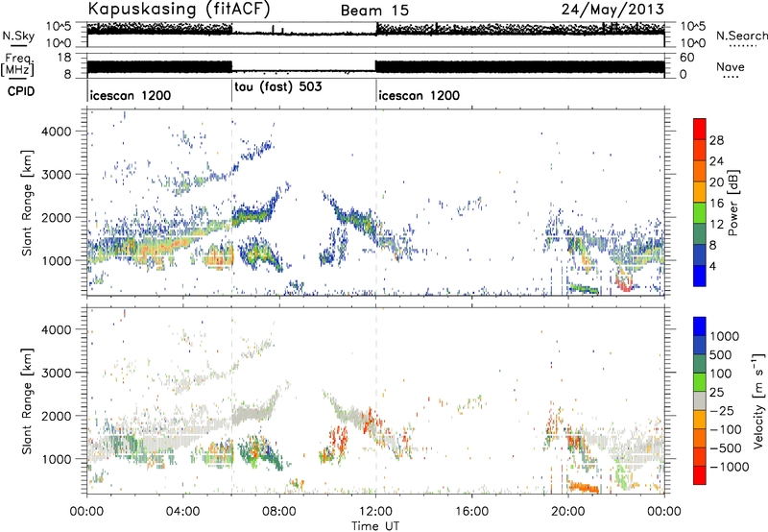Click the "−500" label on Velocity colorbar
The width and height of the screenshot is (768, 532).
point(726,448)
